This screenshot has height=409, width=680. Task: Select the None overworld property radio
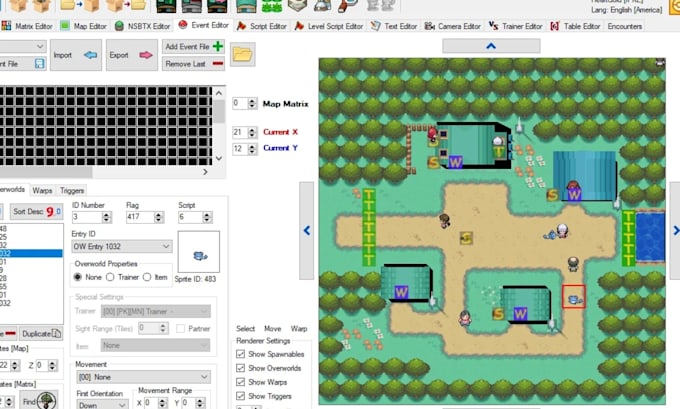coord(78,277)
